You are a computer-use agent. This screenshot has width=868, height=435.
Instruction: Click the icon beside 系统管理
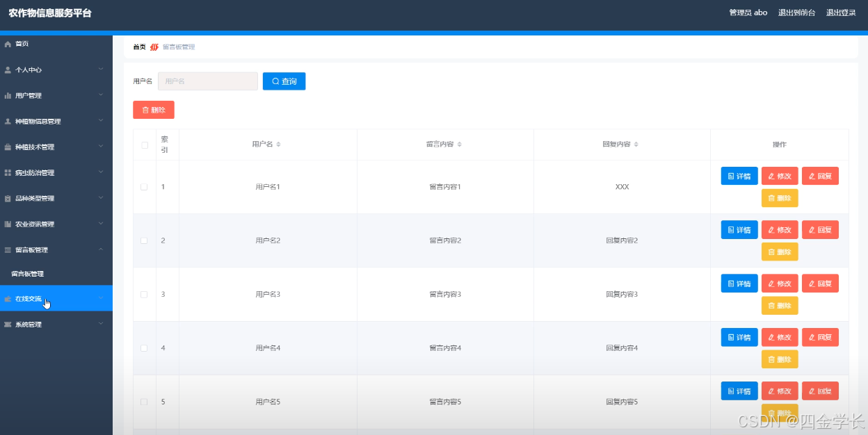pyautogui.click(x=8, y=325)
